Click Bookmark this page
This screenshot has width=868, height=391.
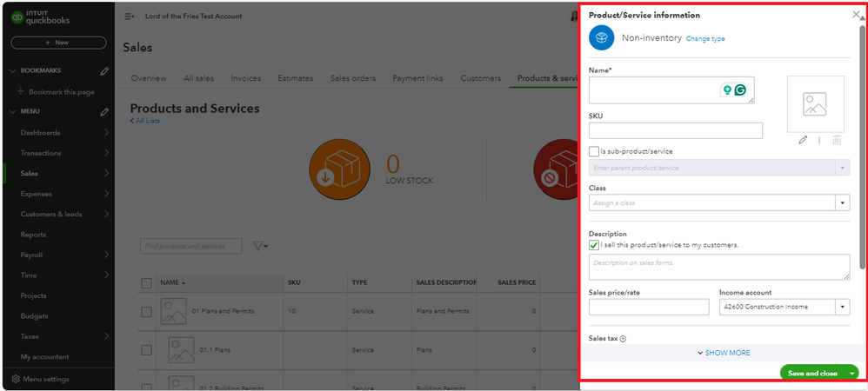click(56, 92)
